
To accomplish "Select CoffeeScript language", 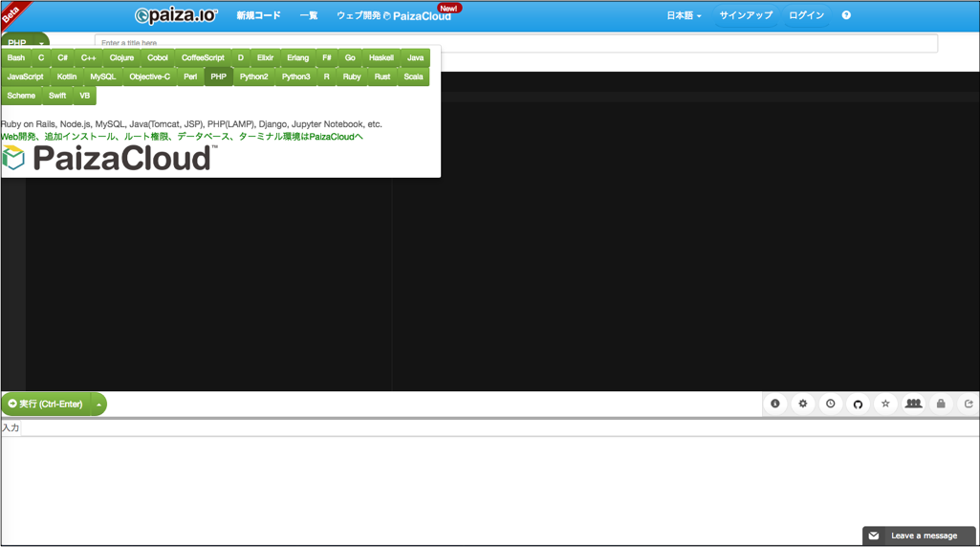I will 203,57.
